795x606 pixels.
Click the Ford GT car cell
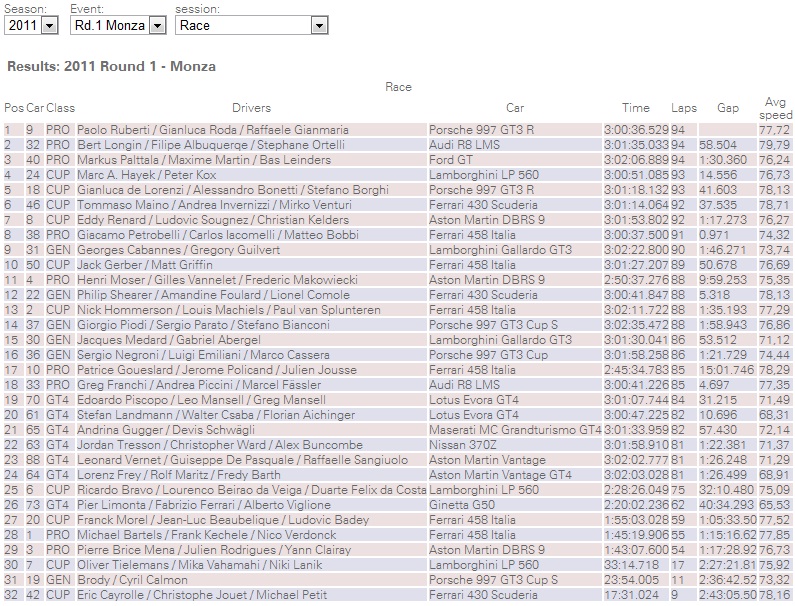(451, 160)
